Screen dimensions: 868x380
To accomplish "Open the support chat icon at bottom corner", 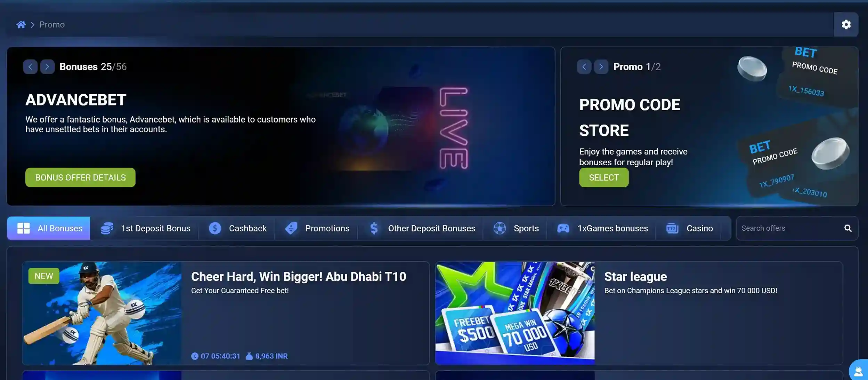I will pyautogui.click(x=858, y=371).
